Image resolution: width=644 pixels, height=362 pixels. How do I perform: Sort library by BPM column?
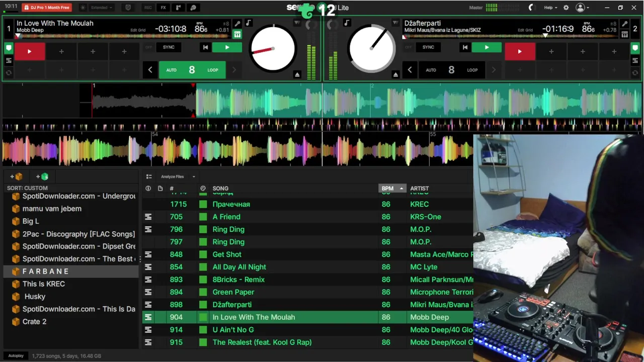click(391, 189)
